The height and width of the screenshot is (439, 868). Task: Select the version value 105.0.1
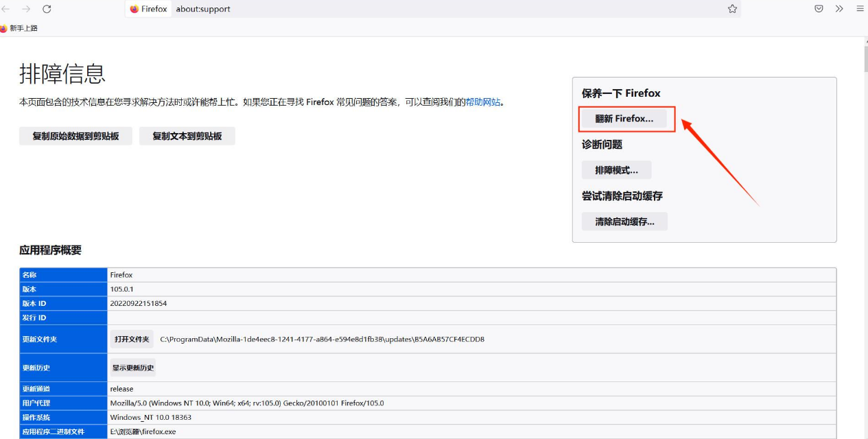click(x=121, y=289)
